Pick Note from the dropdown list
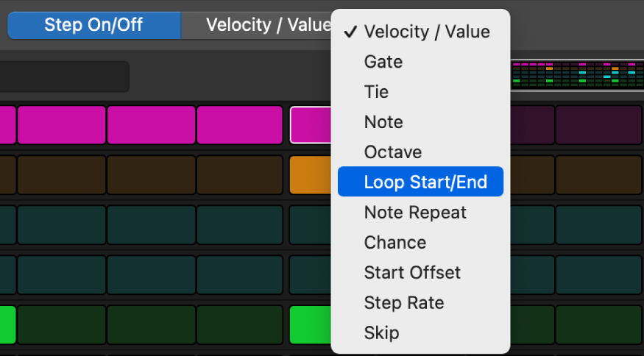The height and width of the screenshot is (356, 644). [x=383, y=122]
